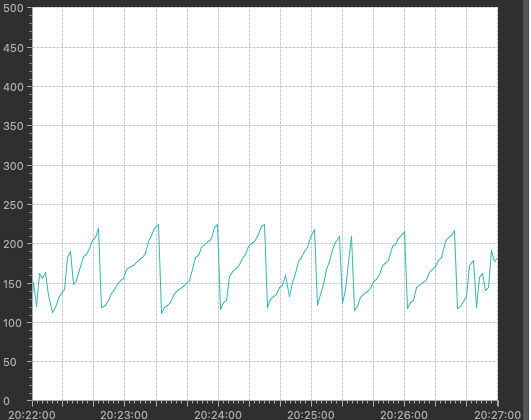
Task: Click the 0 y-axis label
Action: coord(6,401)
